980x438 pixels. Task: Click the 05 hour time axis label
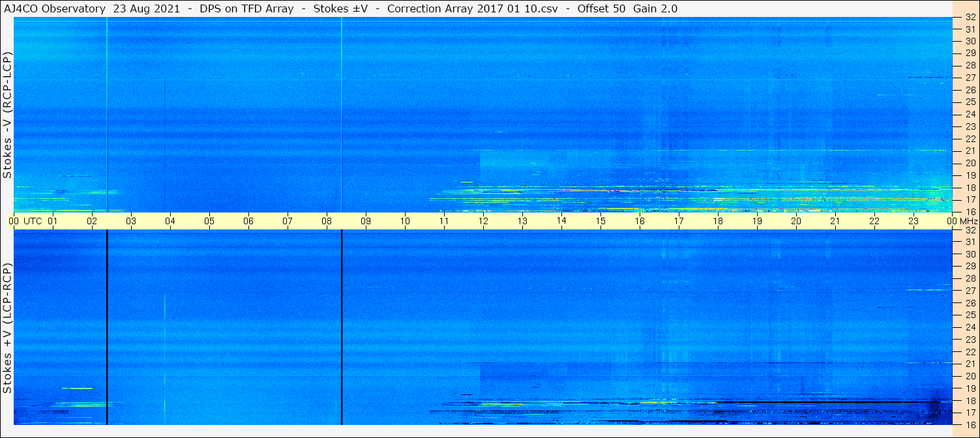point(209,221)
